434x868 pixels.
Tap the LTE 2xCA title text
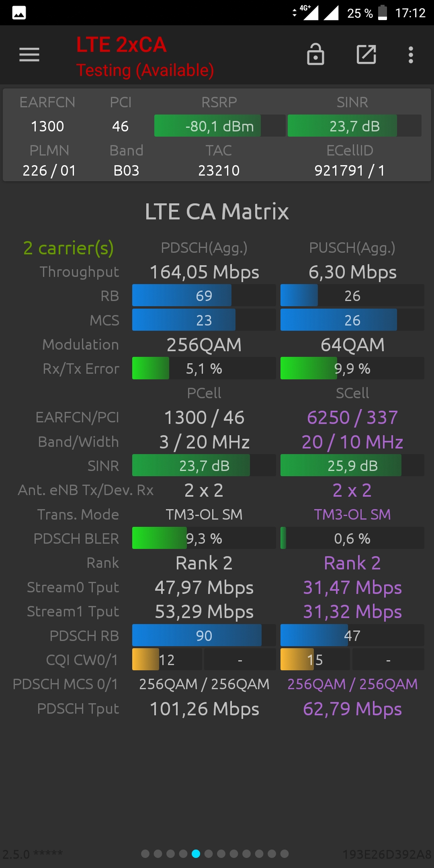121,45
